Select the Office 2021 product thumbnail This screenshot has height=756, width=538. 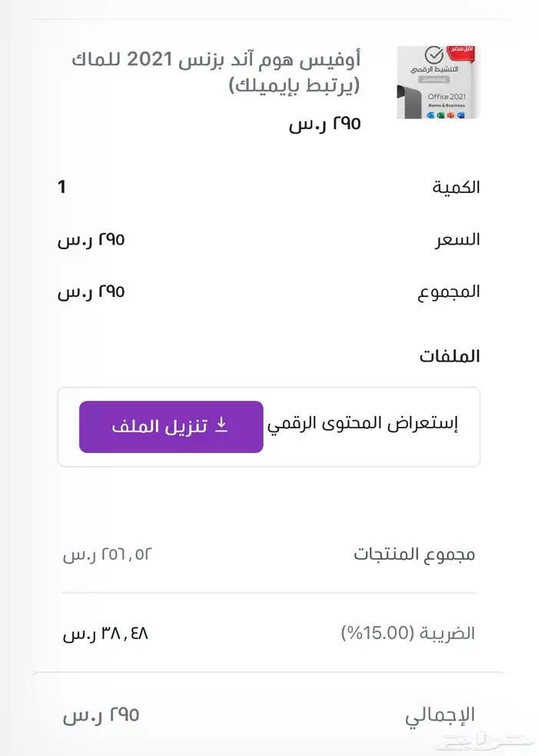pyautogui.click(x=438, y=82)
